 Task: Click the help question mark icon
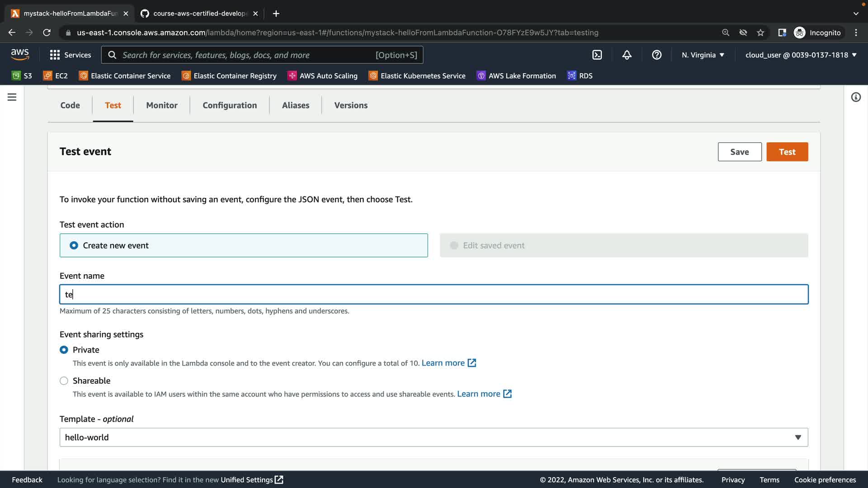(656, 55)
